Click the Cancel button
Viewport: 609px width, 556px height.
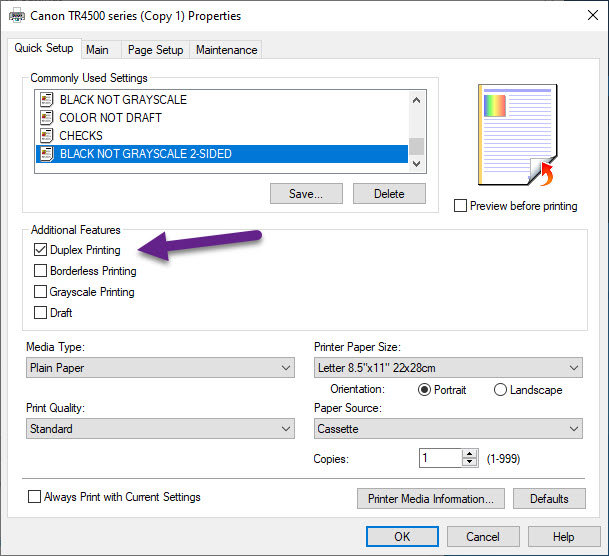tap(483, 537)
